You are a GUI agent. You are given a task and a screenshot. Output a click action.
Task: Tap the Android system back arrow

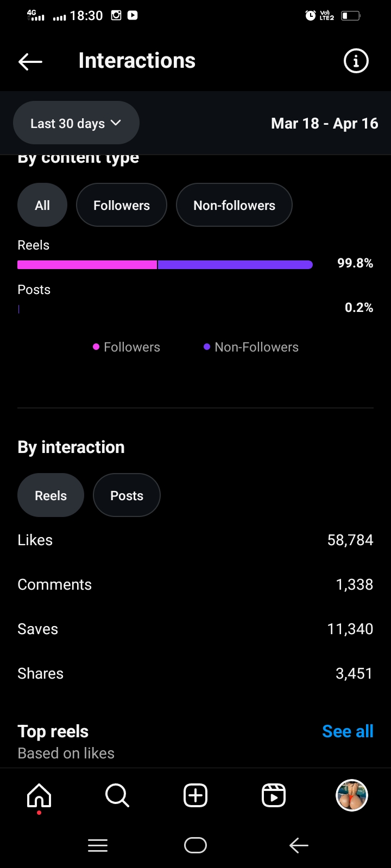299,845
